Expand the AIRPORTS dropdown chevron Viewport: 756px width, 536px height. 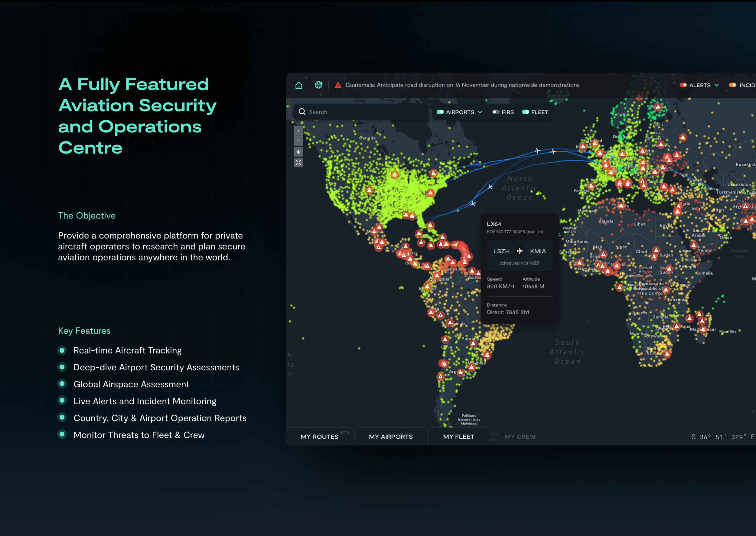pos(480,112)
